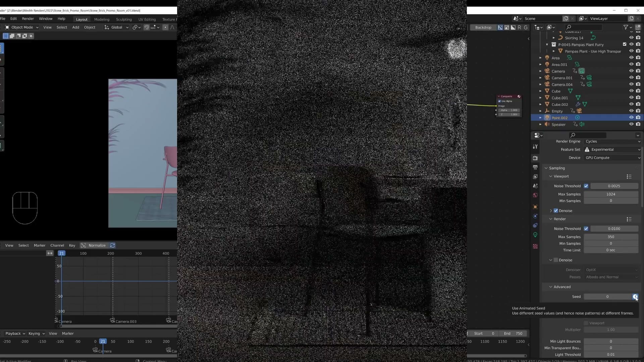This screenshot has height=362, width=644.
Task: Enable the render Denoise checkbox
Action: tap(556, 260)
